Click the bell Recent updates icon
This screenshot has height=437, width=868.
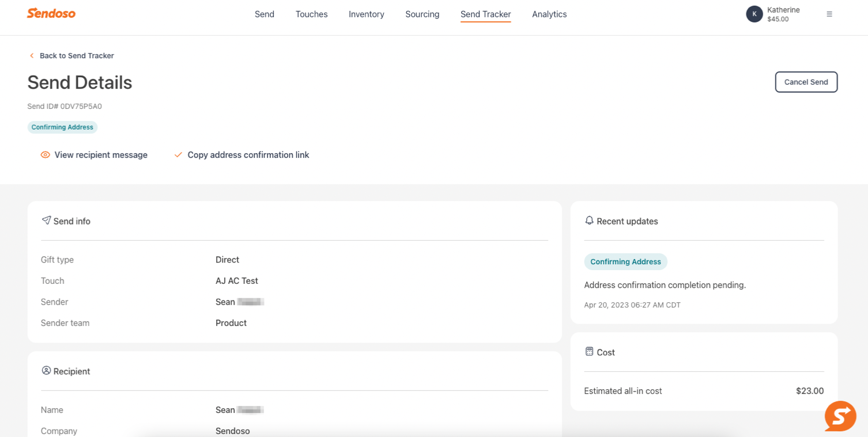coord(589,221)
